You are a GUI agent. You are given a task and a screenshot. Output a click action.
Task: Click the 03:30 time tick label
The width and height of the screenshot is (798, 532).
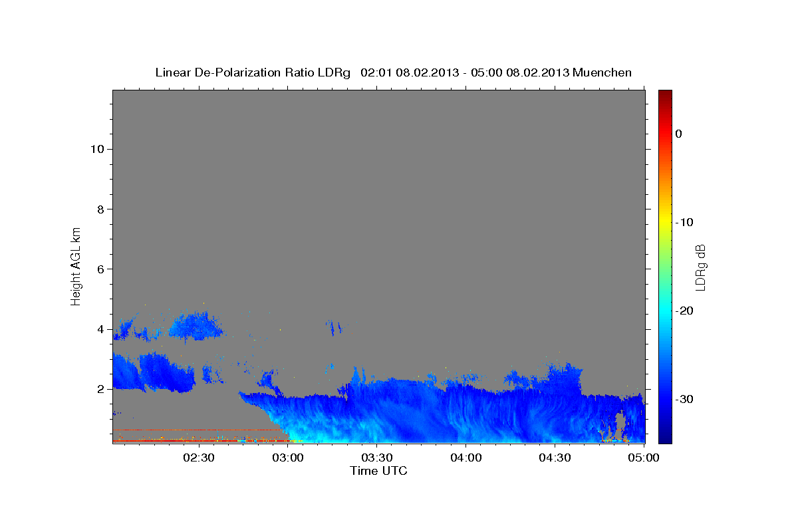point(377,458)
